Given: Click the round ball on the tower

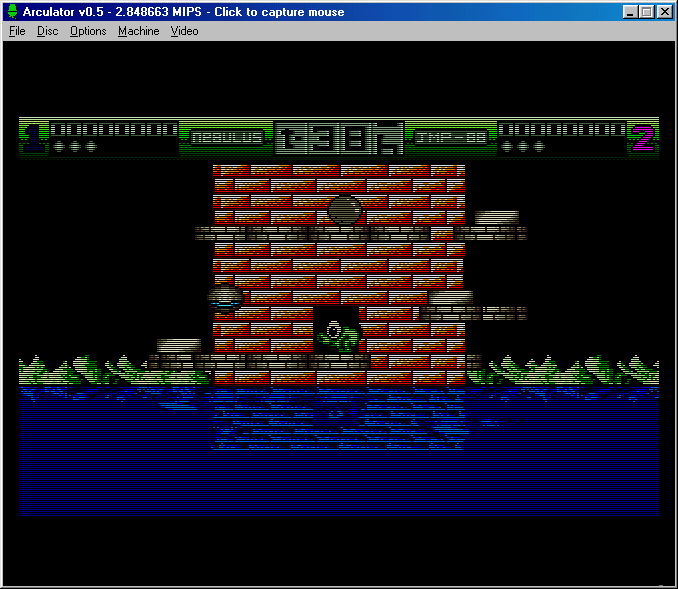Looking at the screenshot, I should (344, 210).
